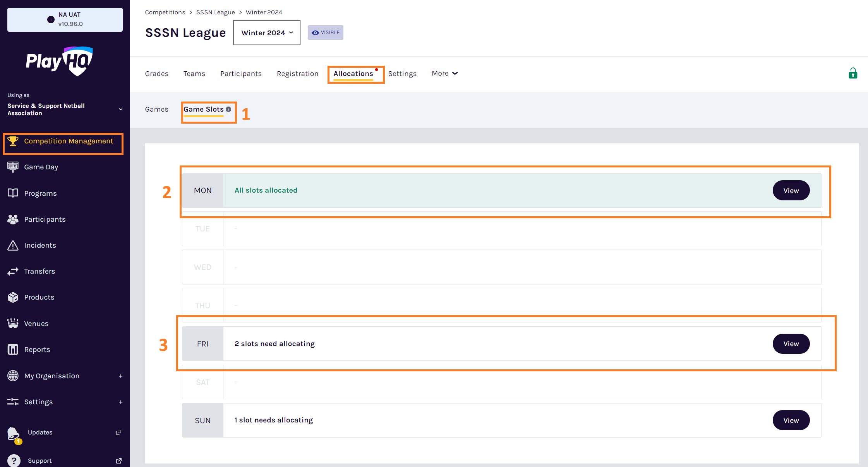Click the Incidents warning triangle icon
The height and width of the screenshot is (467, 868).
13,245
